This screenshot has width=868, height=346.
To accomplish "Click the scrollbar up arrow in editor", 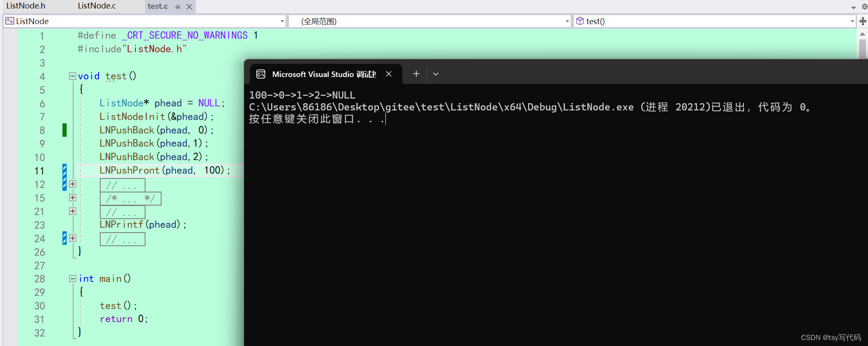I will coord(863,34).
